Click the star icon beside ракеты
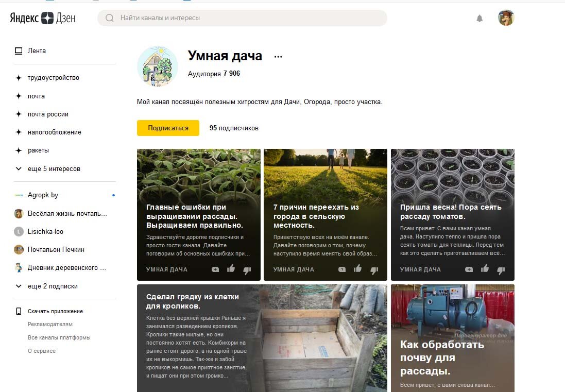Viewport: 565px width, 392px height. click(x=19, y=150)
